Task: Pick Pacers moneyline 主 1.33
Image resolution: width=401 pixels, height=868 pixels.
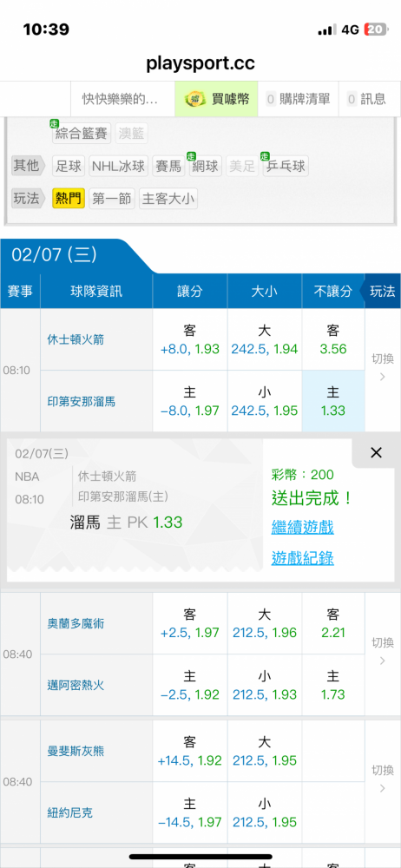Action: [333, 401]
